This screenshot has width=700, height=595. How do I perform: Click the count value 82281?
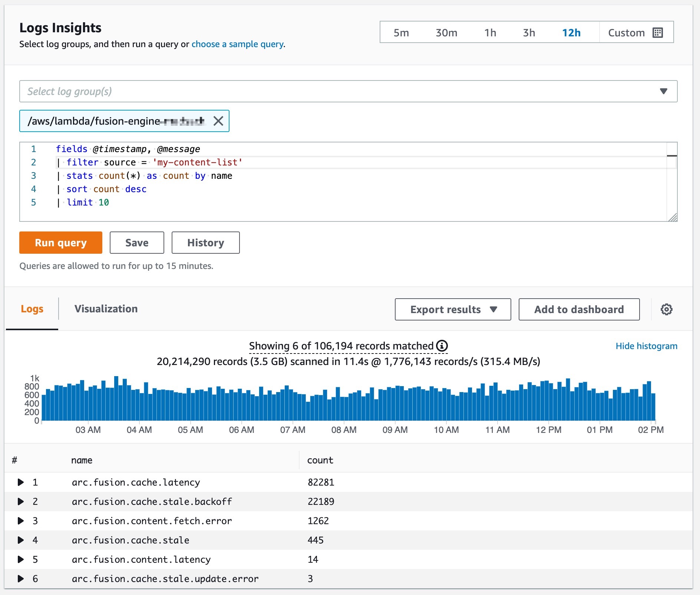tap(321, 482)
